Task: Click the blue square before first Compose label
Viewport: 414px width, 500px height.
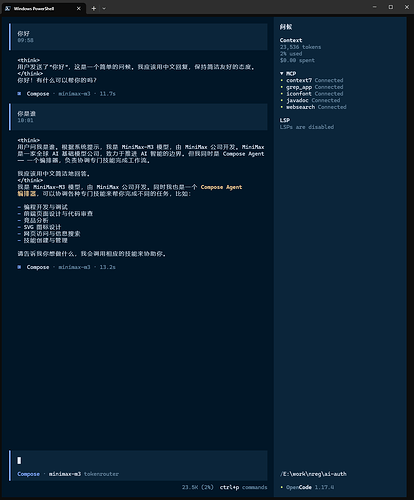Action: coord(19,94)
